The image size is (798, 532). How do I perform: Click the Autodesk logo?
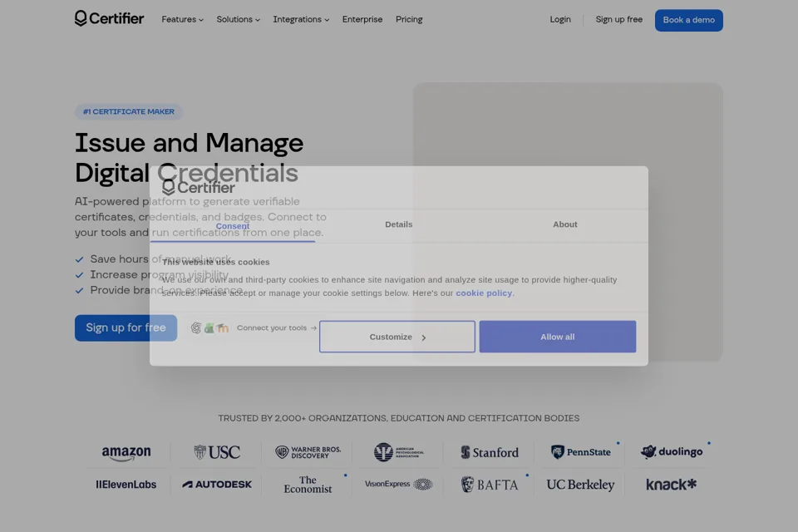click(x=217, y=485)
